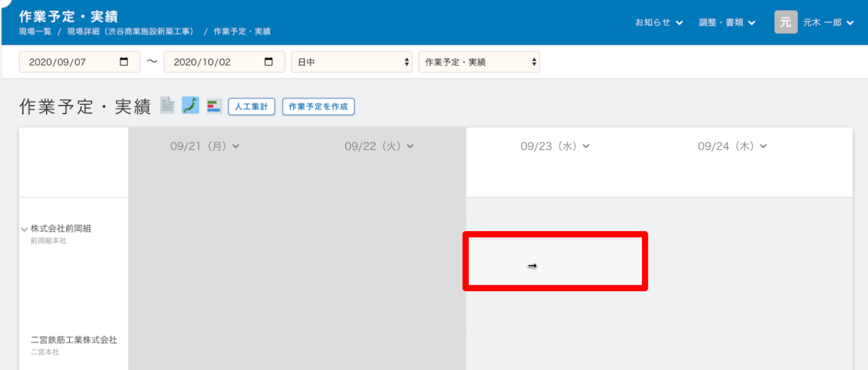Open the Japan map view icon
The image size is (868, 370).
(190, 105)
